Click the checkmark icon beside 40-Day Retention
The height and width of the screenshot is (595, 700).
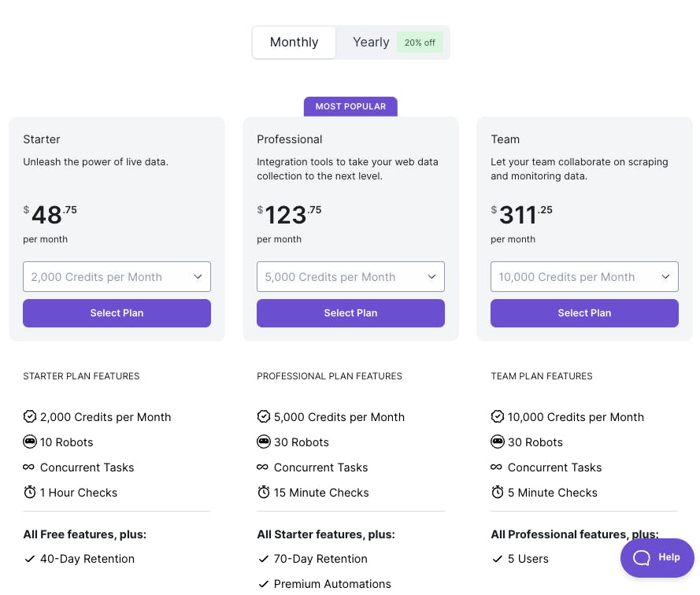pyautogui.click(x=30, y=559)
